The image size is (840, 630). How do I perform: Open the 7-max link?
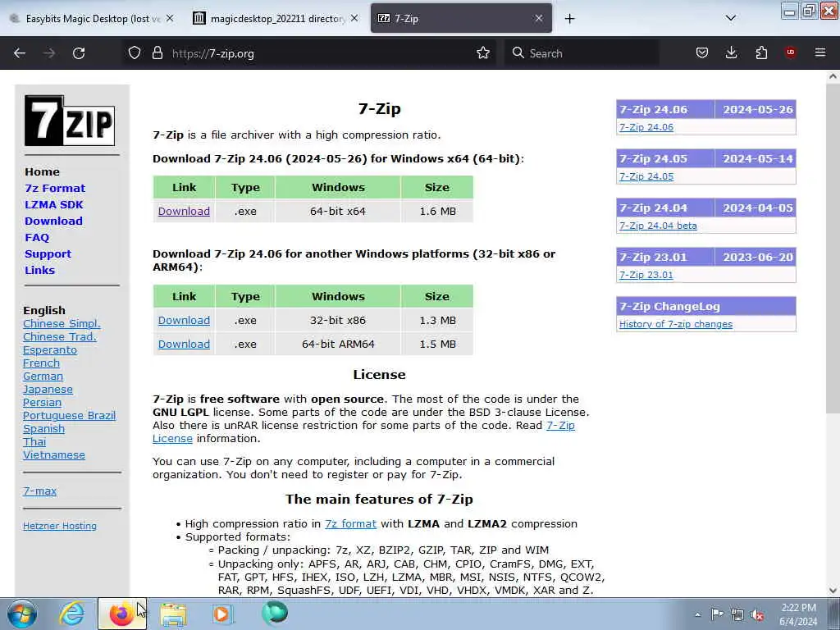coord(39,491)
